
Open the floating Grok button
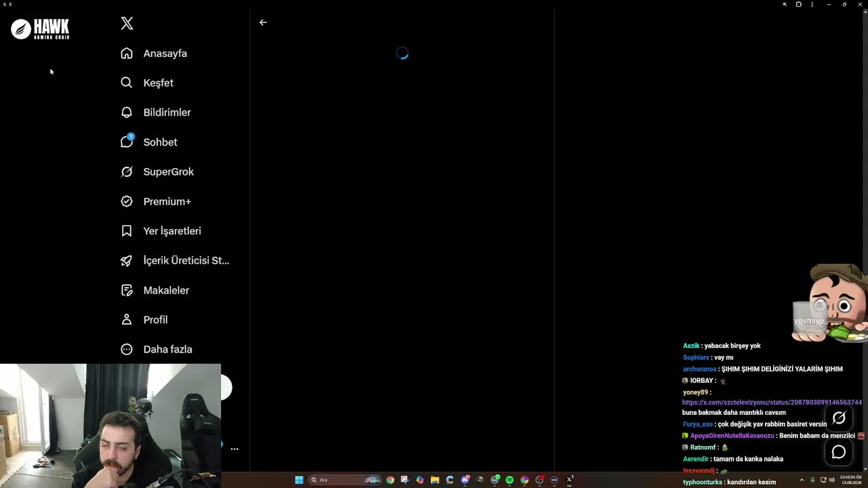coord(839,418)
